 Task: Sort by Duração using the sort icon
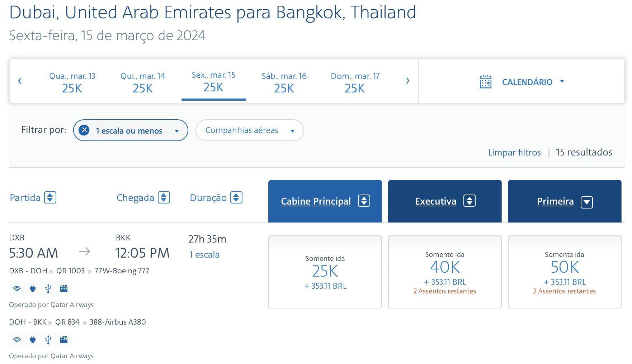[x=236, y=197]
